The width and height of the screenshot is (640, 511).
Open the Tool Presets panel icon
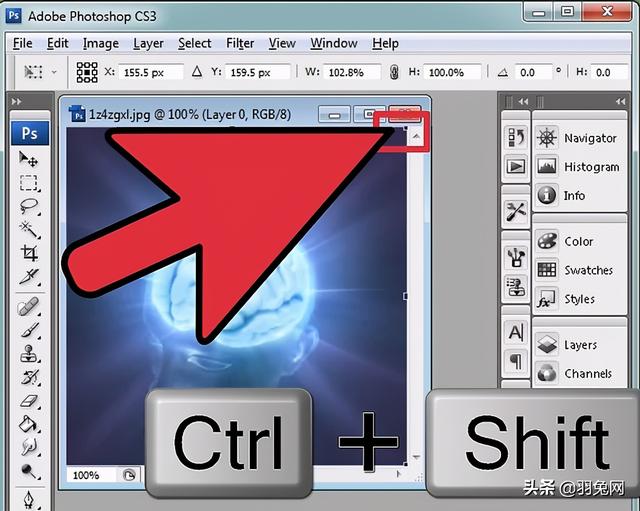pyautogui.click(x=516, y=212)
